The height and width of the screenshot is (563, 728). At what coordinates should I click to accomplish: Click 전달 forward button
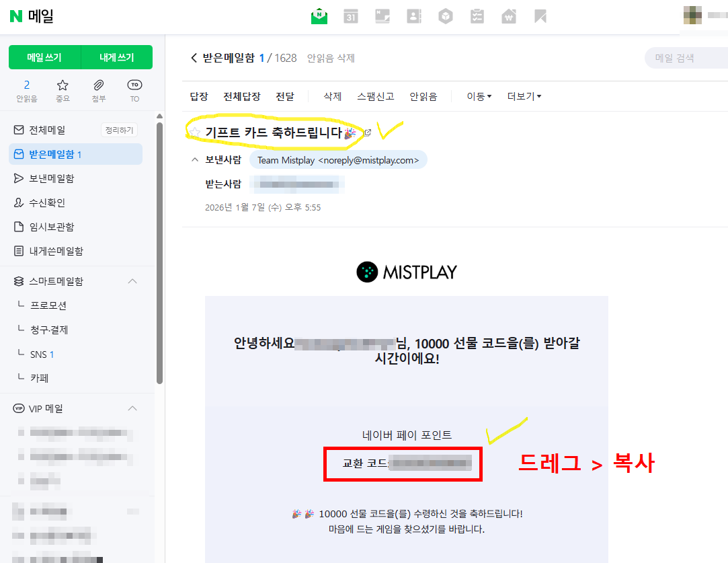285,96
